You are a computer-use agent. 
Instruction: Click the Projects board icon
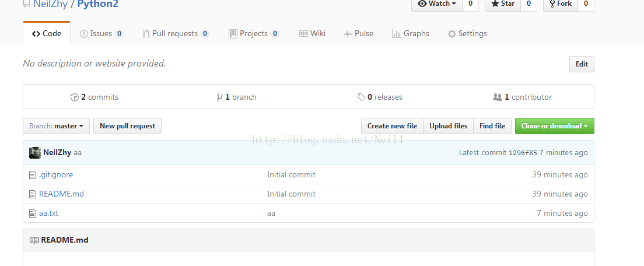click(x=233, y=34)
